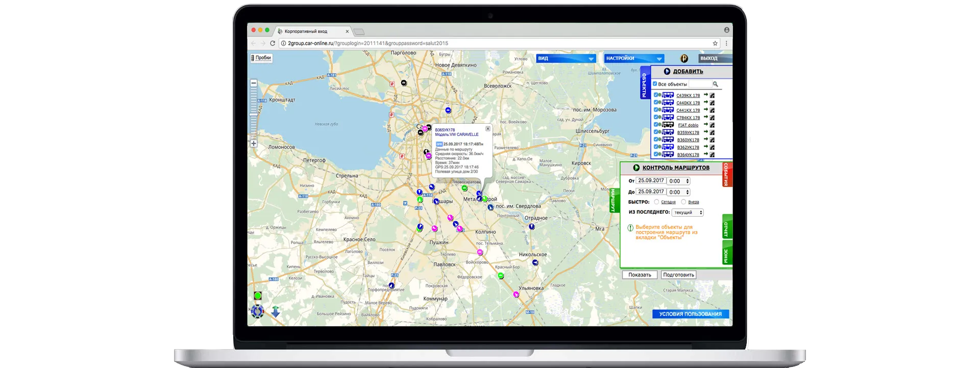Click the До end date field
Screen dimensions: 980x368
click(x=651, y=192)
